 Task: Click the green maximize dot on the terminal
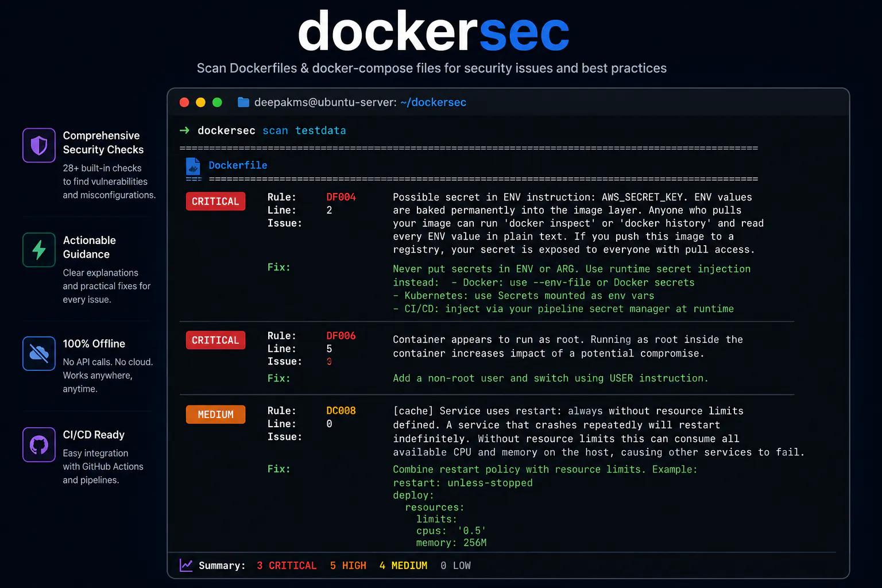point(217,102)
